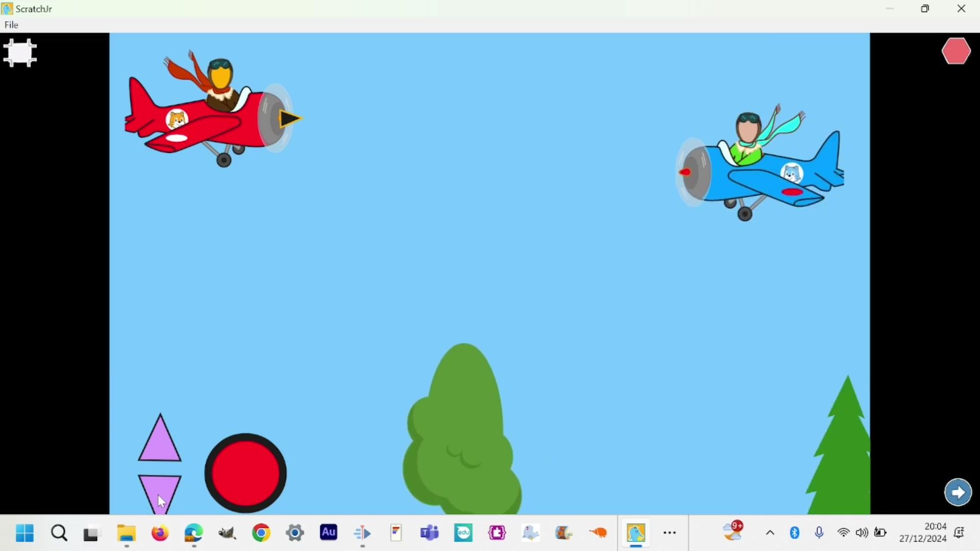Screen dimensions: 980x551
Task: Go to next page arrow
Action: click(958, 492)
